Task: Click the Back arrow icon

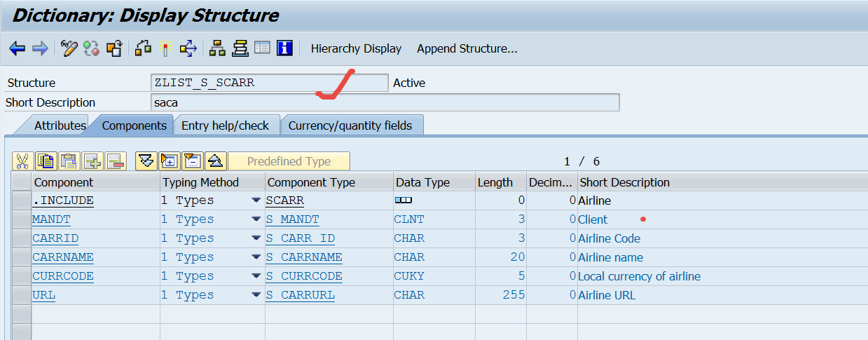Action: point(17,48)
